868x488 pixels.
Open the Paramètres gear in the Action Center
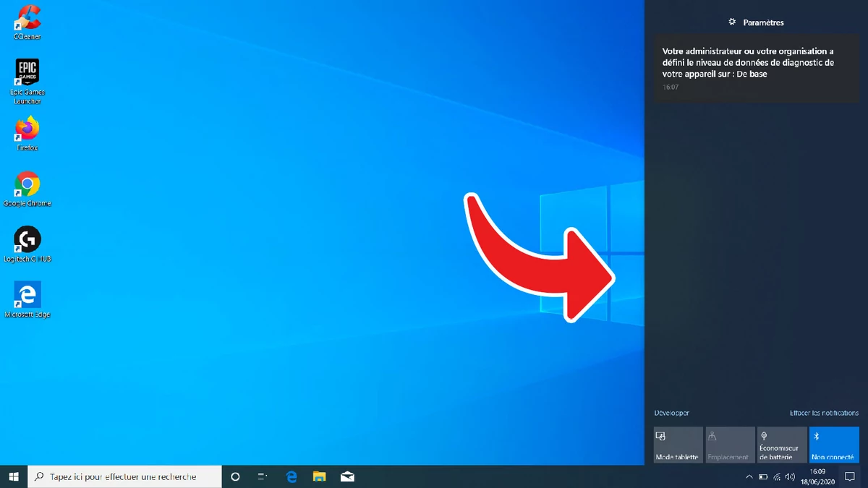(732, 22)
